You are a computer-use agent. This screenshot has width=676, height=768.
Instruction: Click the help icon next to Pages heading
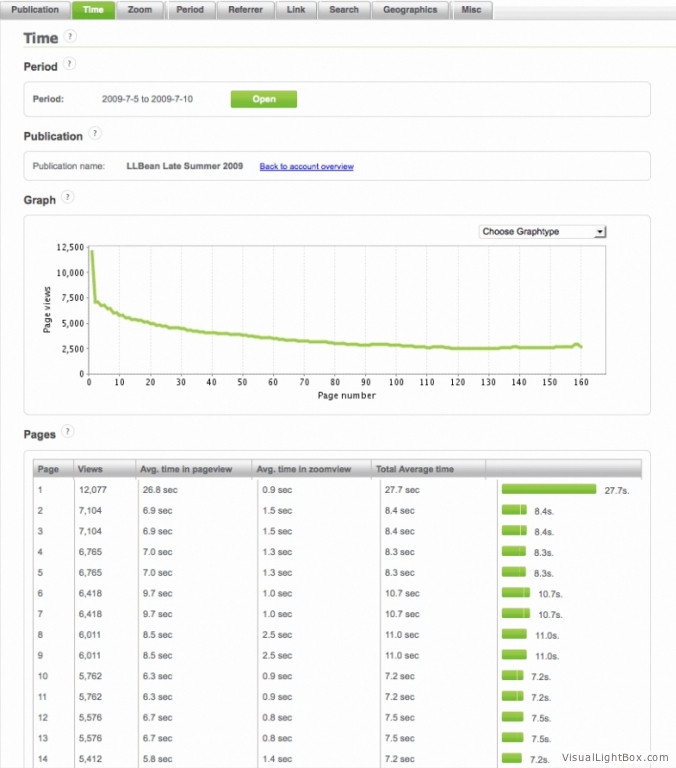point(68,431)
